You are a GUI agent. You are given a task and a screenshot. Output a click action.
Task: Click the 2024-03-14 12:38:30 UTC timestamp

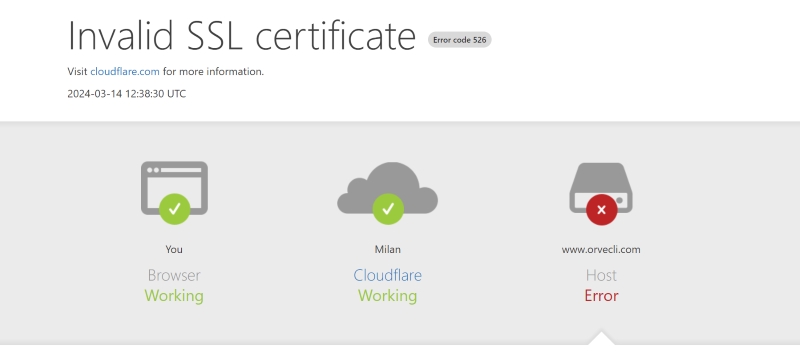point(127,94)
